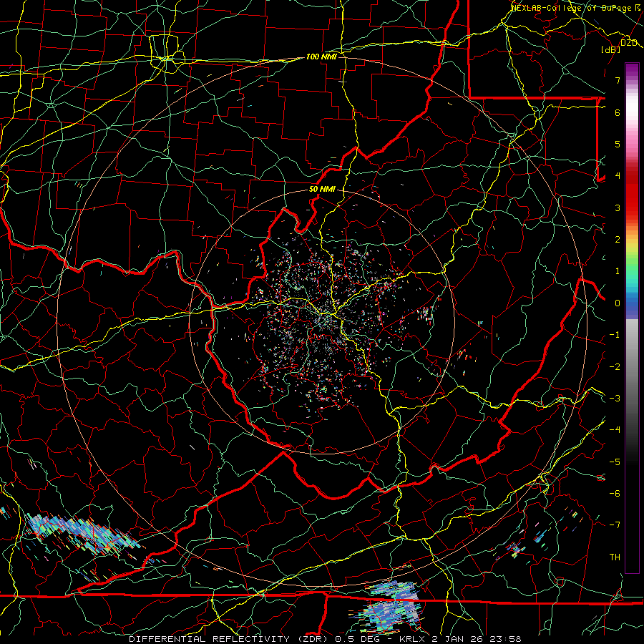
Task: Click the "2 JAN 26" date in the caption
Action: coord(457,639)
